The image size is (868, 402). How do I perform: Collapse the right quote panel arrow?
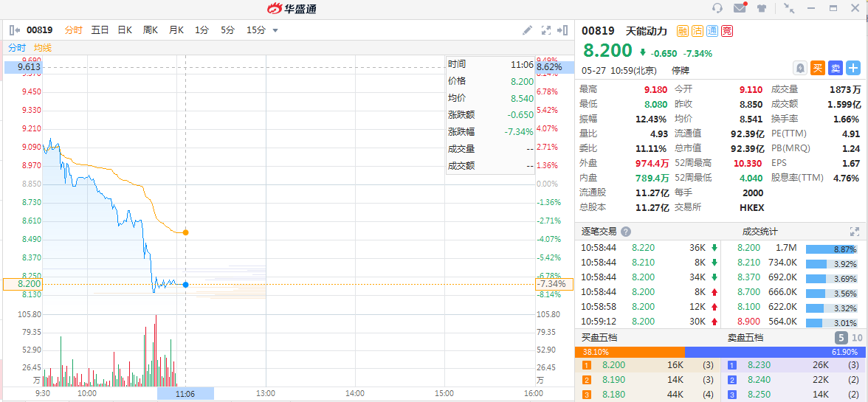pos(563,30)
